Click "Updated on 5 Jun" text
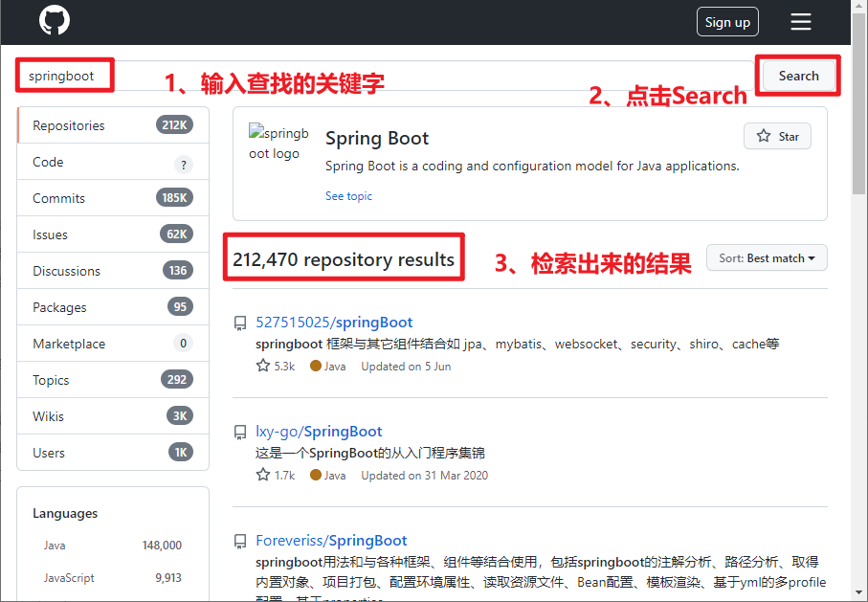868x602 pixels. (x=406, y=366)
